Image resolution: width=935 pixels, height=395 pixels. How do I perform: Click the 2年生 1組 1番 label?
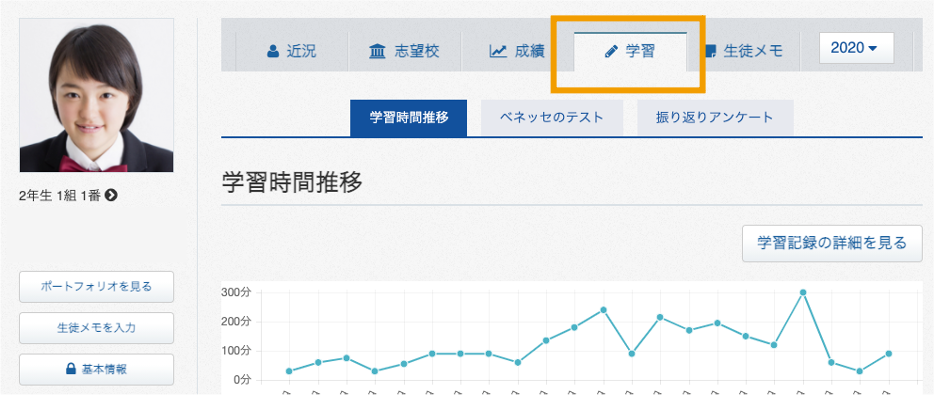[x=60, y=195]
